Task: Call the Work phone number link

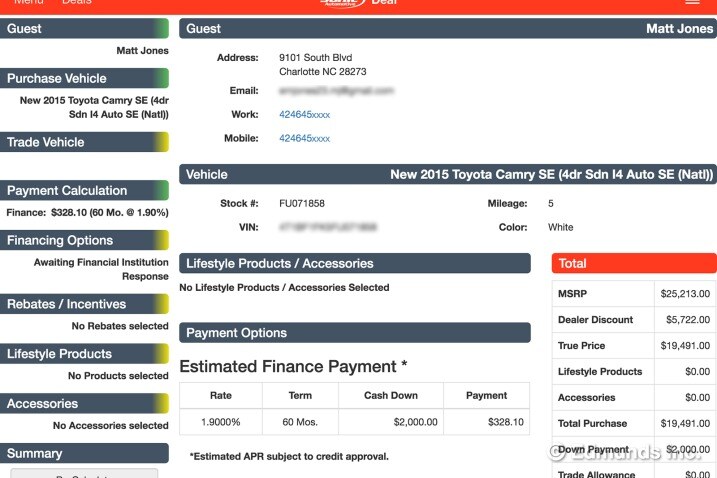Action: click(x=305, y=114)
